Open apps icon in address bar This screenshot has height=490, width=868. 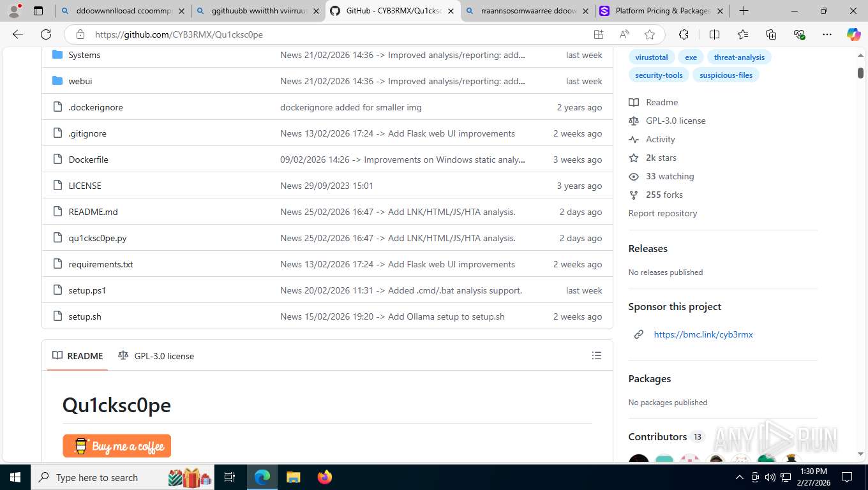pyautogui.click(x=599, y=34)
